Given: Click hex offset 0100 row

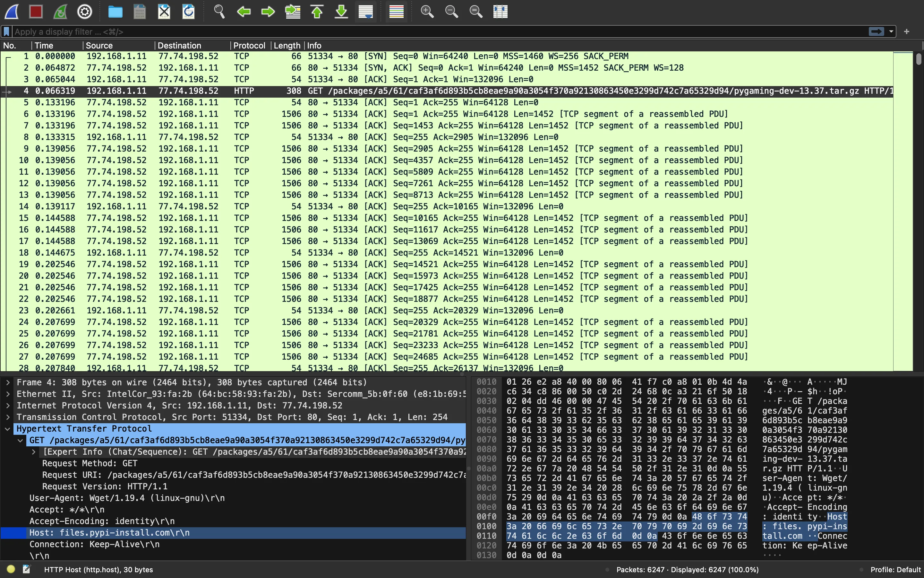Looking at the screenshot, I should point(486,526).
